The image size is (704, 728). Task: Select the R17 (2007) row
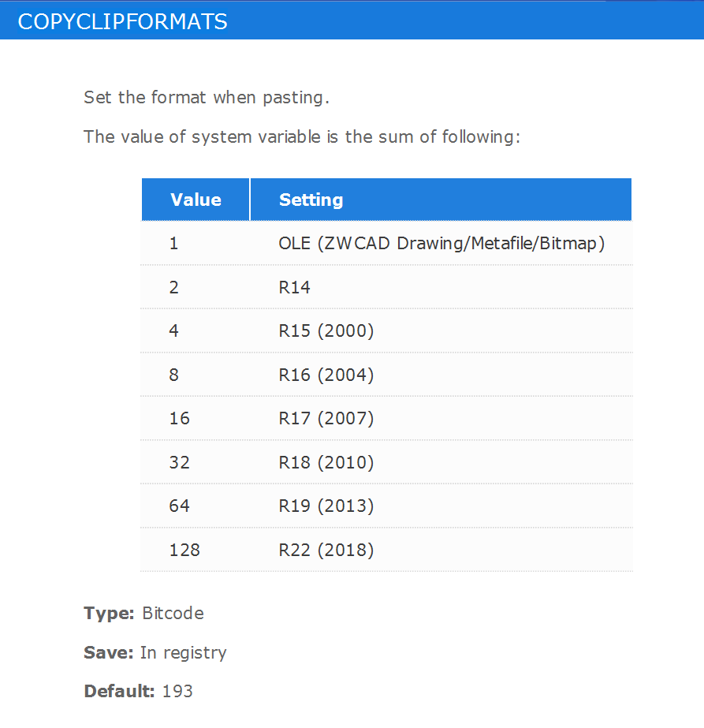386,418
